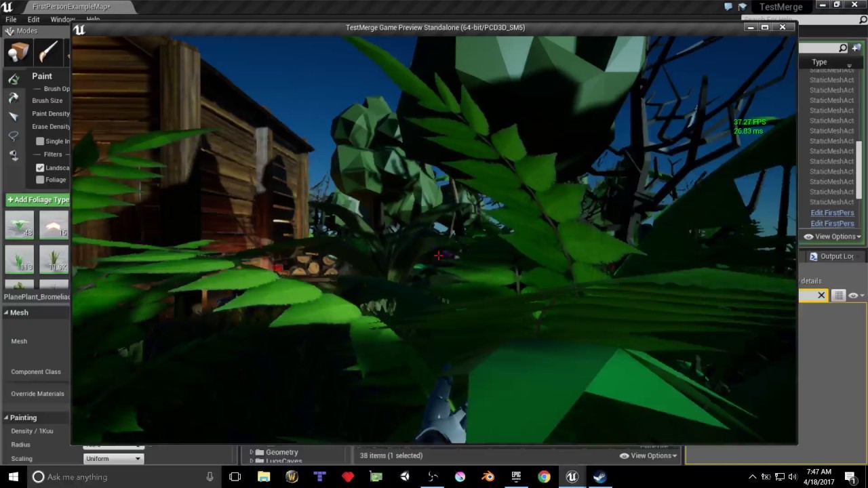This screenshot has height=488, width=868.
Task: Select Place mode cube icon in Modes
Action: (18, 53)
